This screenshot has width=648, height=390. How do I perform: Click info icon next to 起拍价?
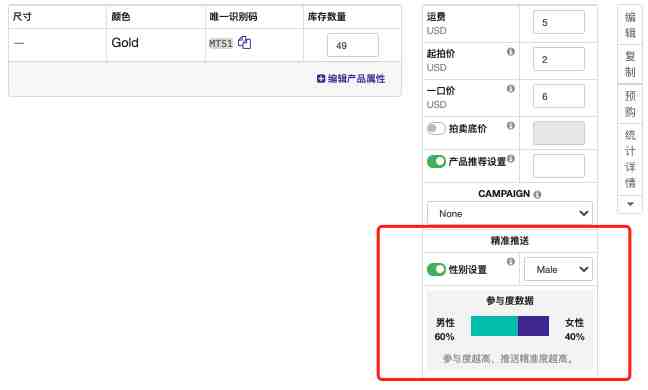(511, 52)
